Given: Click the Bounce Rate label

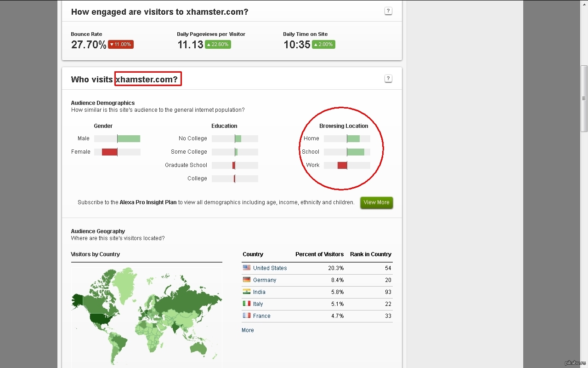Looking at the screenshot, I should [87, 34].
